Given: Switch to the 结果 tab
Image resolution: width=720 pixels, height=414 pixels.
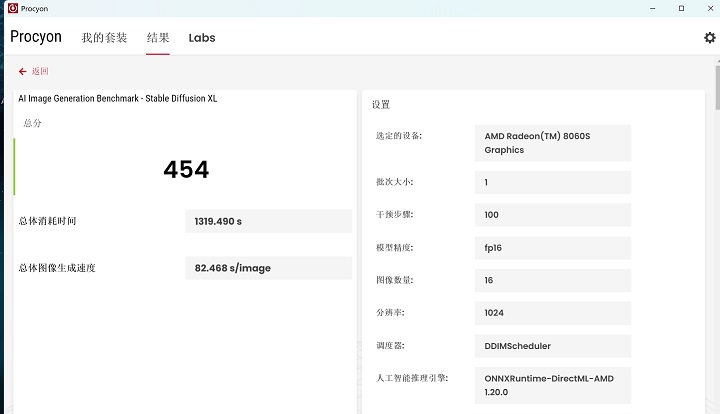Looking at the screenshot, I should [x=158, y=38].
